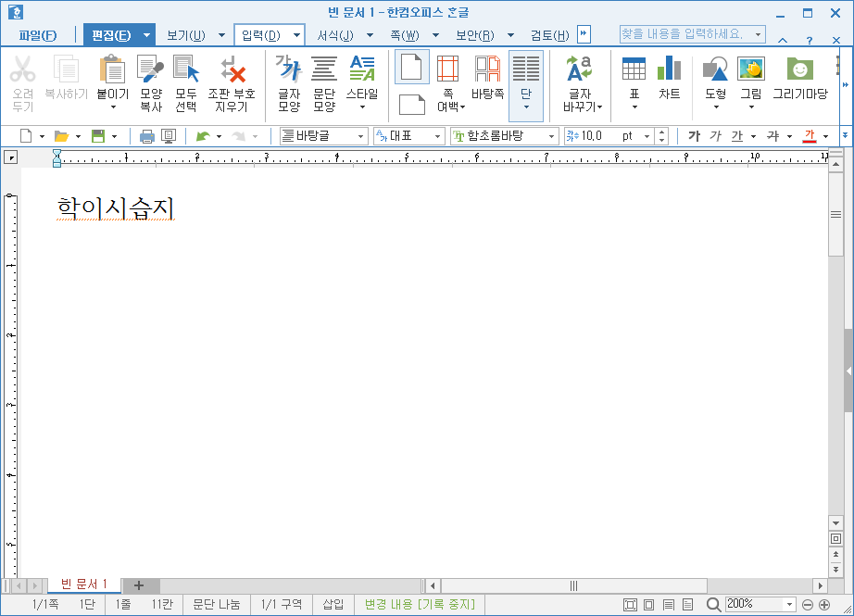Open print preview from the toolbar
Image resolution: width=854 pixels, height=616 pixels.
(169, 135)
